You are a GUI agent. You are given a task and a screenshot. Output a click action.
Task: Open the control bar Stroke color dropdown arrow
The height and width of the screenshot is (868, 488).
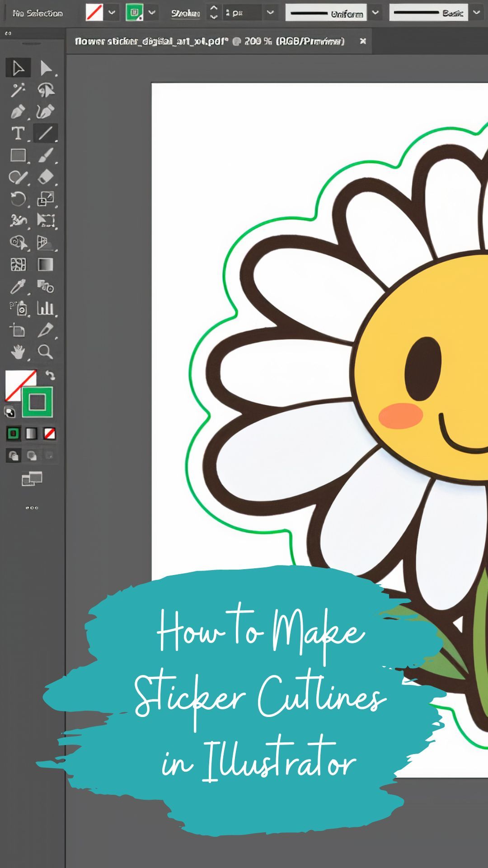(x=152, y=13)
